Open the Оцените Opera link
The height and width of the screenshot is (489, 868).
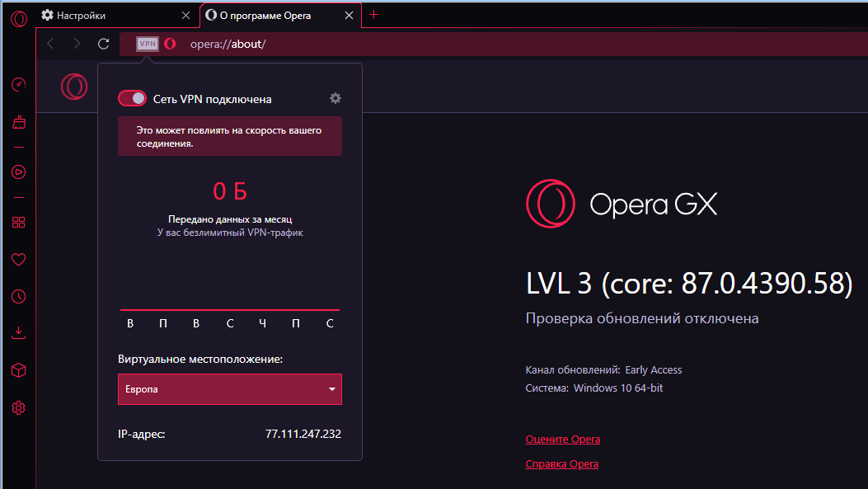click(x=562, y=440)
